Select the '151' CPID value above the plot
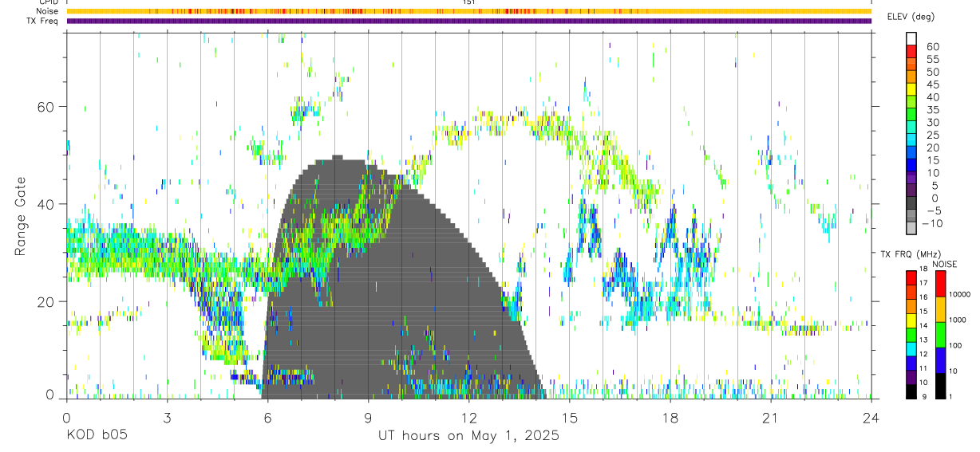Viewport: 980px width, 452px height. [468, 2]
